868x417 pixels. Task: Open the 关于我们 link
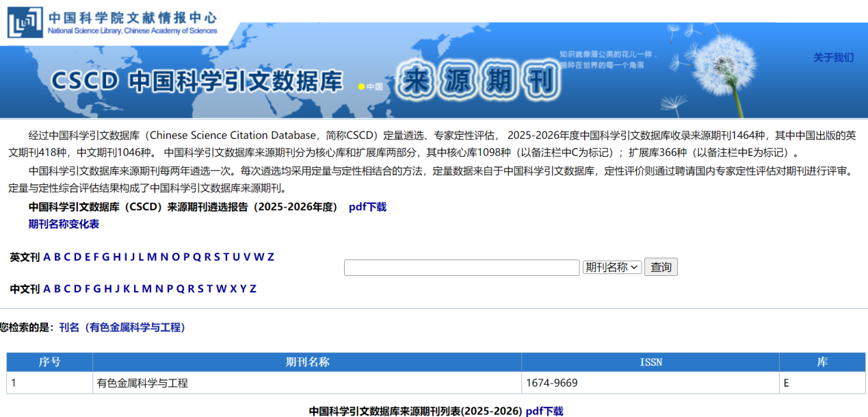point(833,58)
